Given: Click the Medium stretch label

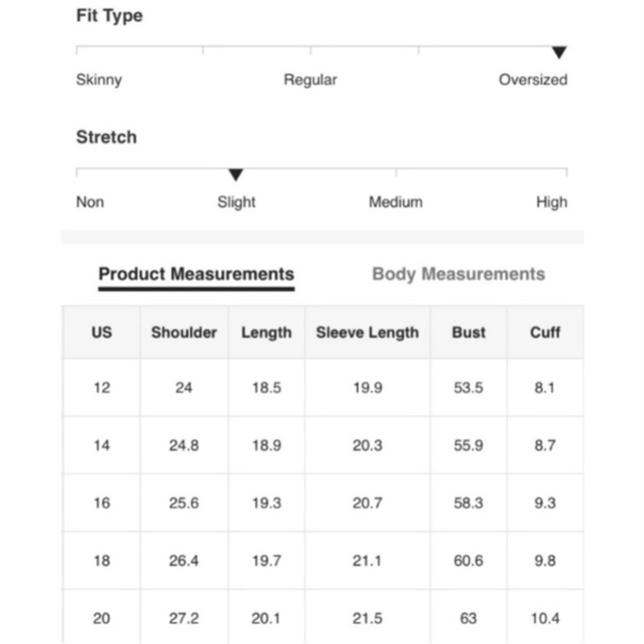Looking at the screenshot, I should (395, 202).
